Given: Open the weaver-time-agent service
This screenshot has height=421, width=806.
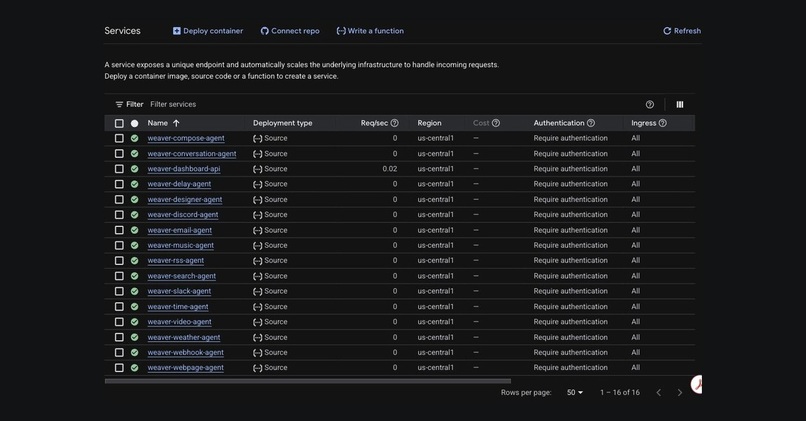Looking at the screenshot, I should [178, 307].
